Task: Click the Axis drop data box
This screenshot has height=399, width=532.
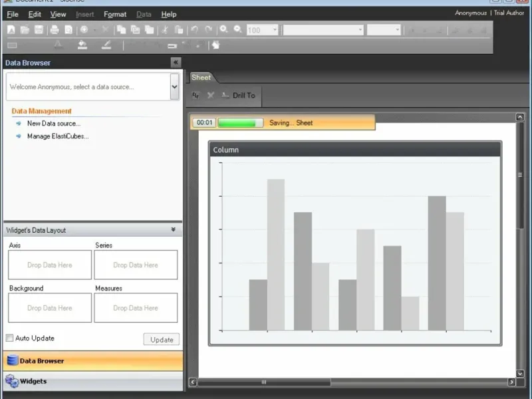Action: pos(50,265)
